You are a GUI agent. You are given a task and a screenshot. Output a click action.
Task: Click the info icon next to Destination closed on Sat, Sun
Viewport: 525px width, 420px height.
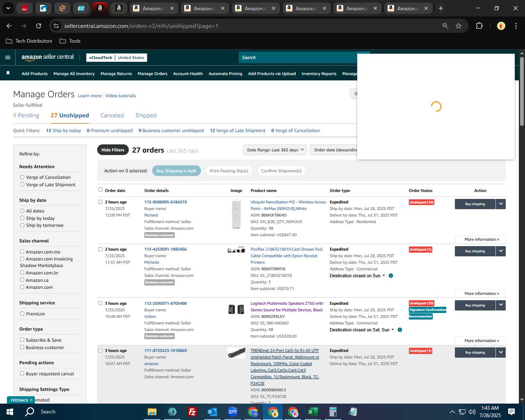[x=400, y=330]
